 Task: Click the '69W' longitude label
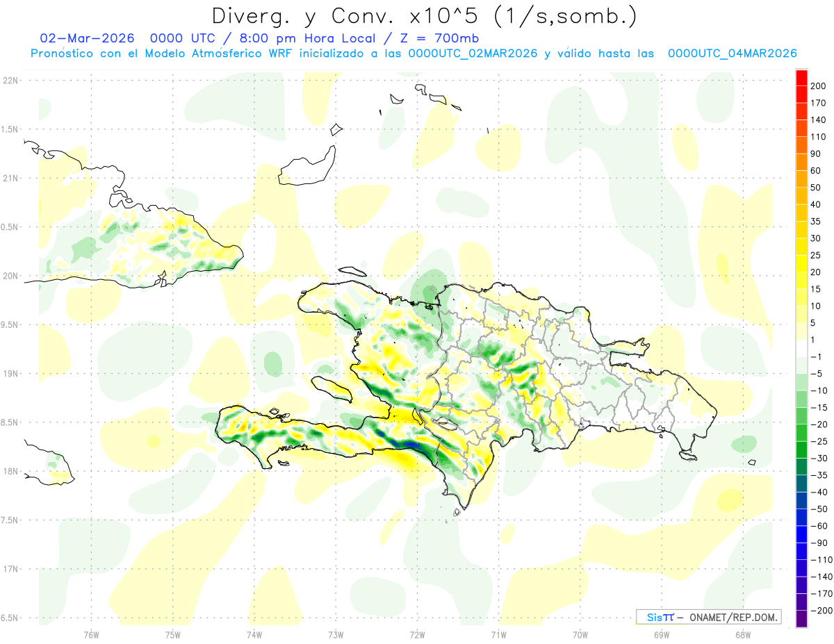pos(662,635)
